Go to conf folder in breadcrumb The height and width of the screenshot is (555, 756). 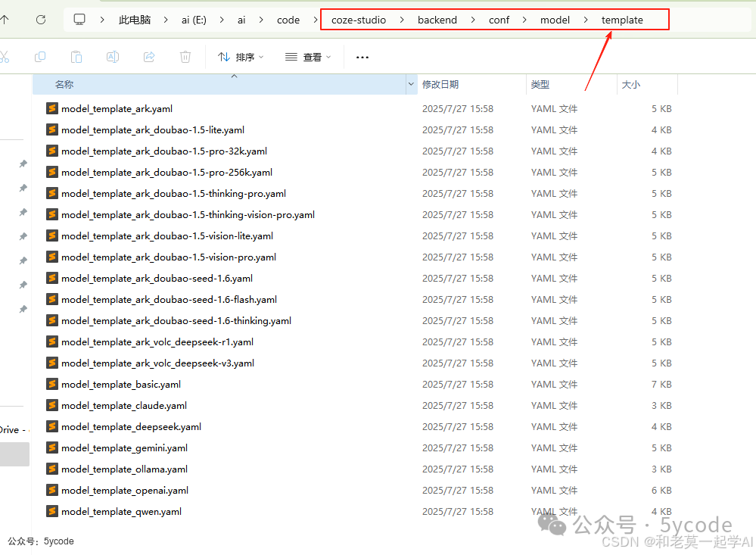(x=499, y=20)
